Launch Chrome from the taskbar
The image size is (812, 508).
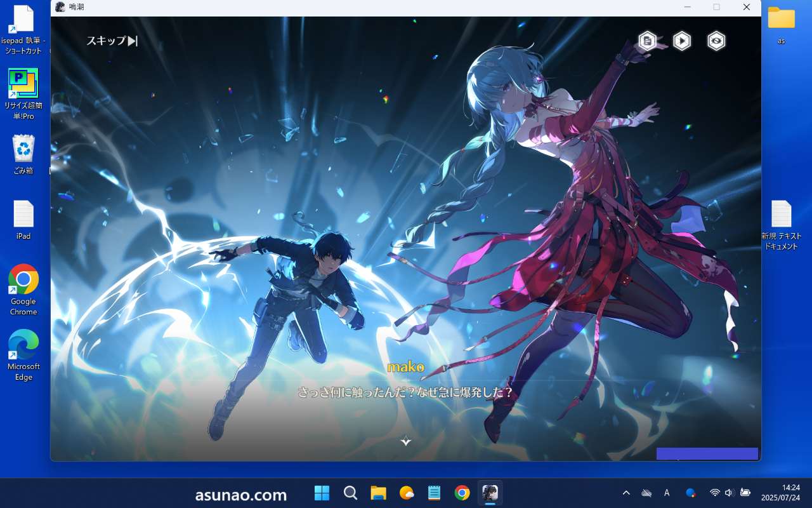[x=462, y=493]
